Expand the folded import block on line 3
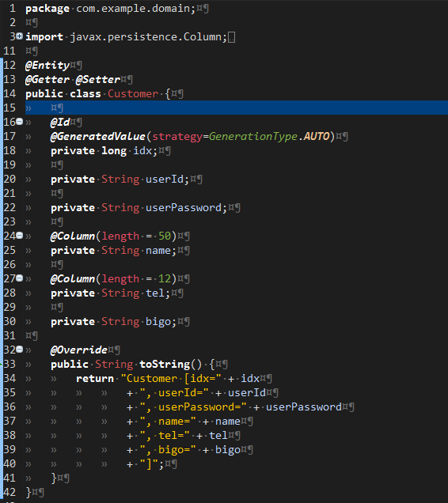Viewport: 448px width, 503px height. click(x=20, y=36)
